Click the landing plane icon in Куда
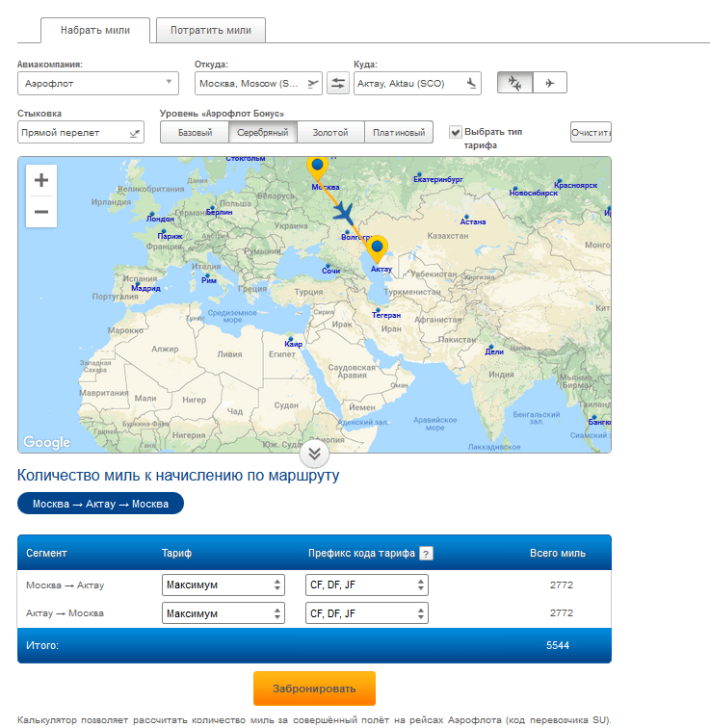 pos(471,84)
